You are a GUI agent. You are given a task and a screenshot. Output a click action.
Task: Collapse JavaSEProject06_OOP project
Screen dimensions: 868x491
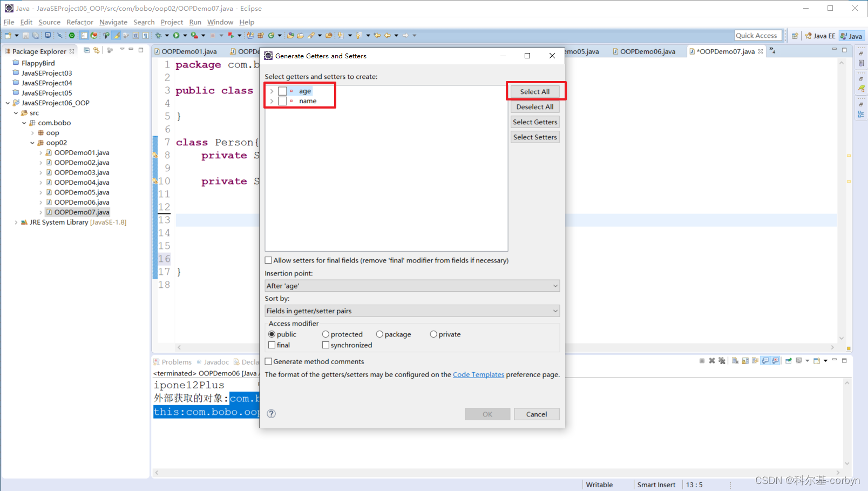click(x=8, y=103)
